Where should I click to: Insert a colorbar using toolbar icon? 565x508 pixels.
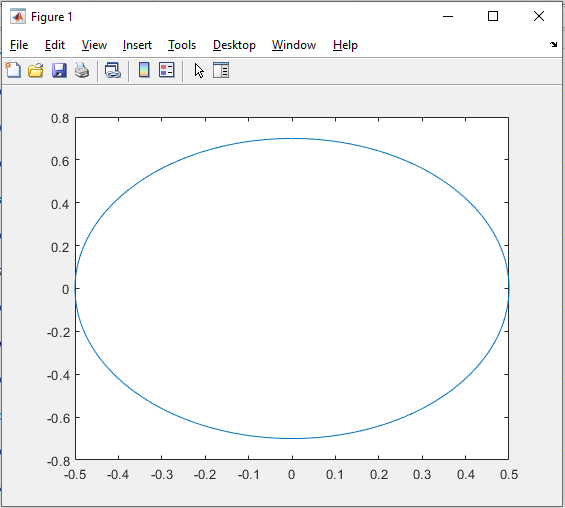click(144, 70)
